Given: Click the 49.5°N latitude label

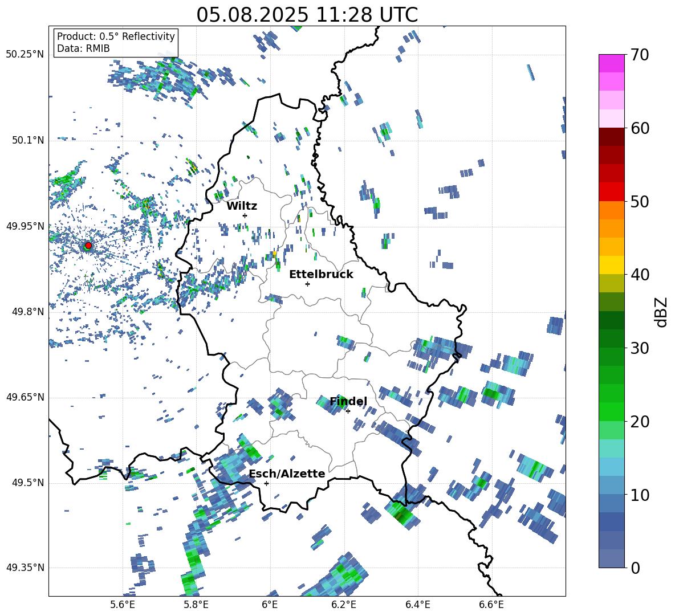Looking at the screenshot, I should click(x=27, y=482).
